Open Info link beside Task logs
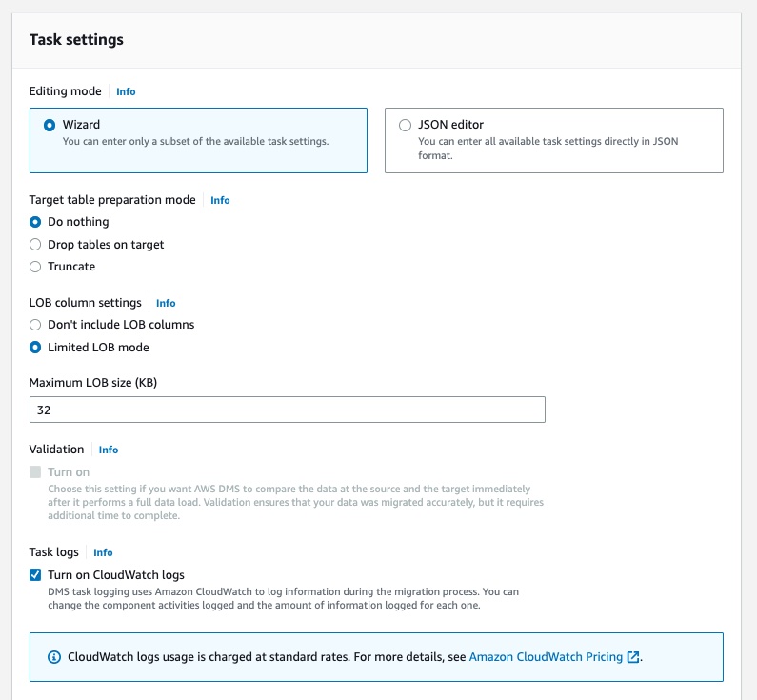757x700 pixels. [x=103, y=552]
